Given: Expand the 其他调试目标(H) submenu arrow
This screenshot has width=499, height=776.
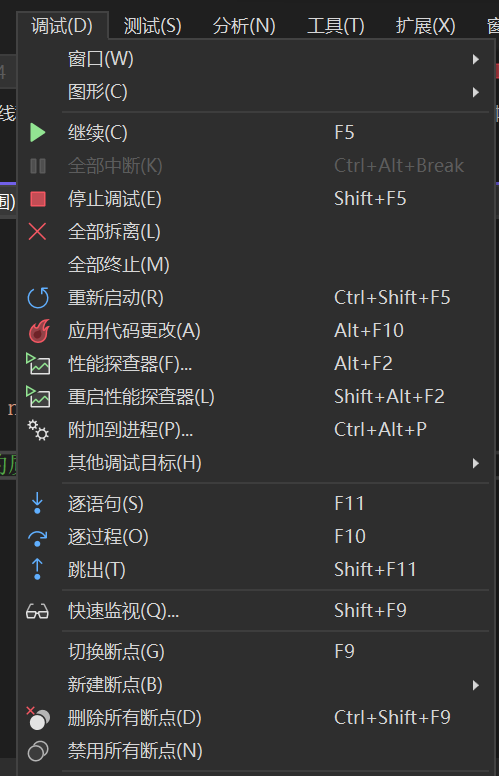Looking at the screenshot, I should 475,463.
